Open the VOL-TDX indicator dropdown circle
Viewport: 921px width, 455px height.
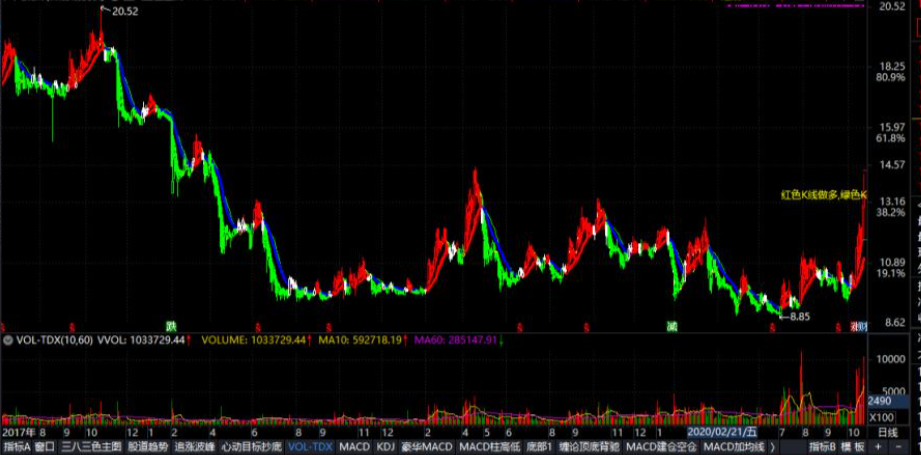8,339
